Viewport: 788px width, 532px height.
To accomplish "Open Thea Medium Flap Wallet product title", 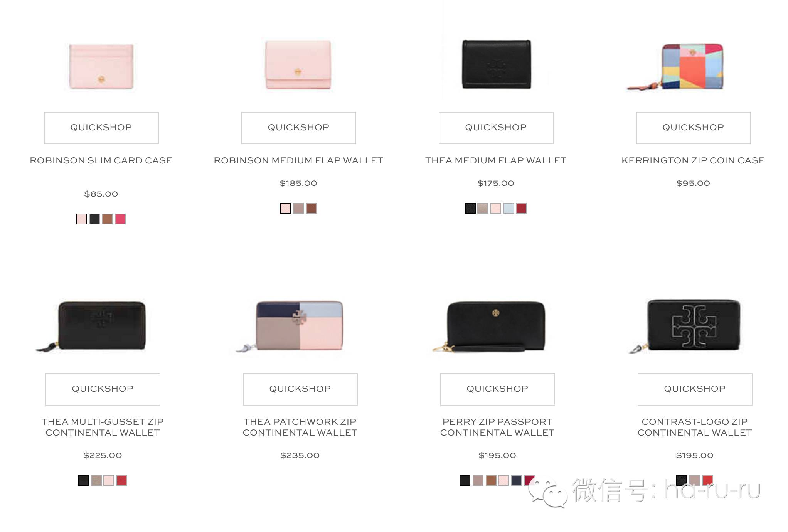I will (496, 160).
